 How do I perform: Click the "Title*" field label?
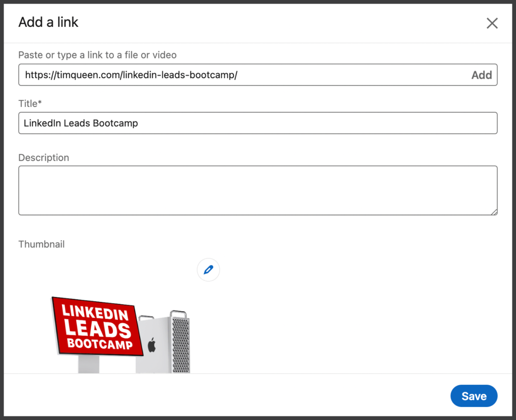[30, 104]
